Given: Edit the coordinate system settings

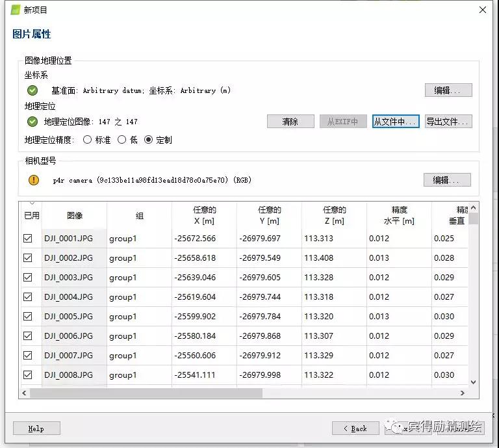Looking at the screenshot, I should pos(448,90).
